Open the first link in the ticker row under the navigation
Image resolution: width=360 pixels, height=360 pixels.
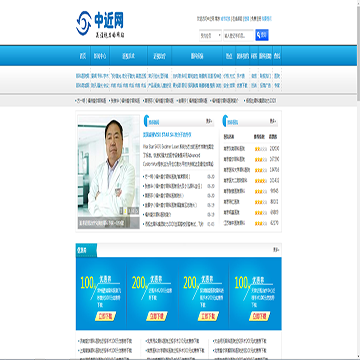click(x=91, y=100)
